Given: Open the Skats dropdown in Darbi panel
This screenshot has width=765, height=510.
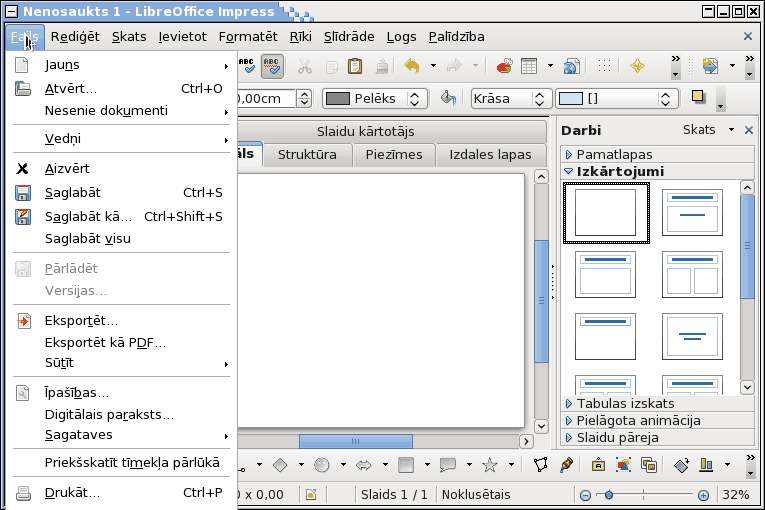Looking at the screenshot, I should point(708,130).
